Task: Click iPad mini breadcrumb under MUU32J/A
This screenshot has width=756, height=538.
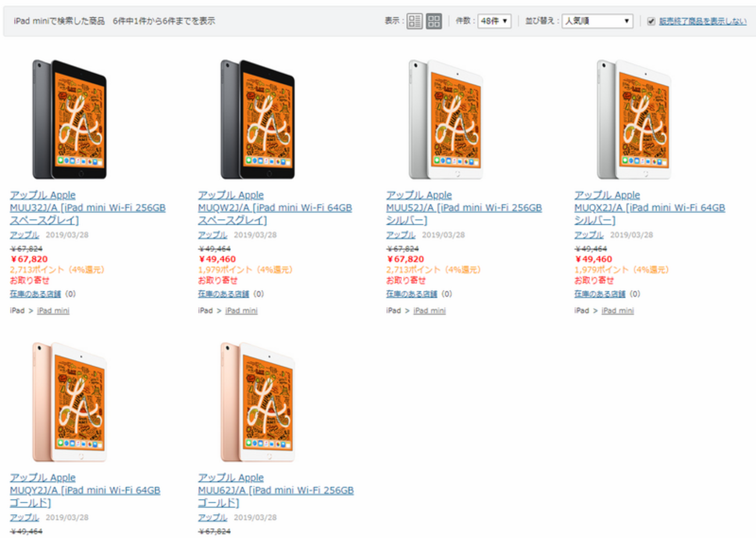Action: click(53, 311)
